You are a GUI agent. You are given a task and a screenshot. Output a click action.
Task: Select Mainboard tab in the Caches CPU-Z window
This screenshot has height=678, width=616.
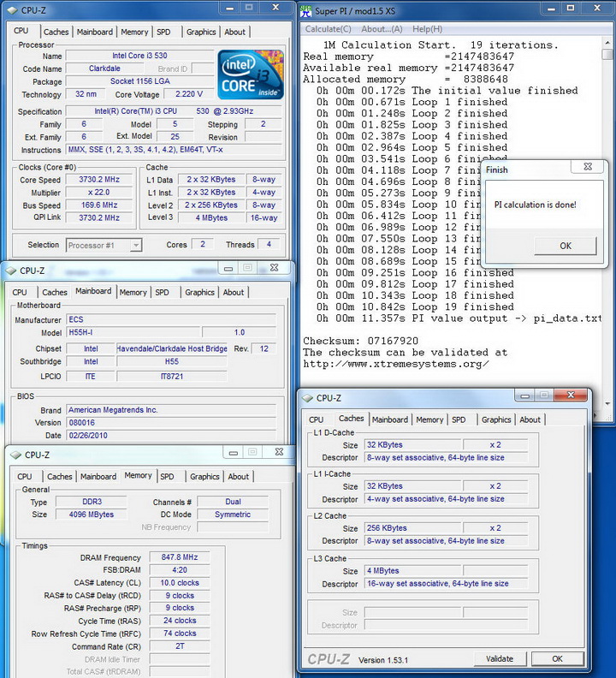point(390,419)
